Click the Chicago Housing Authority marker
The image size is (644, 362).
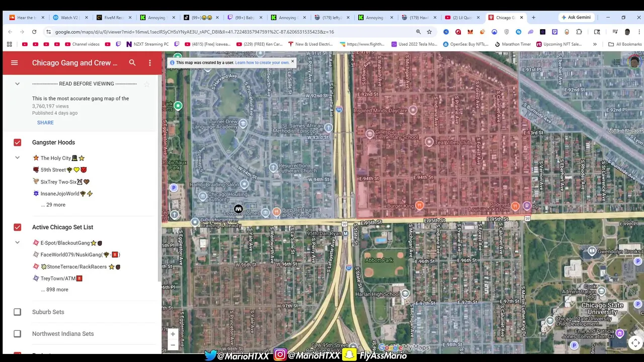point(203,197)
